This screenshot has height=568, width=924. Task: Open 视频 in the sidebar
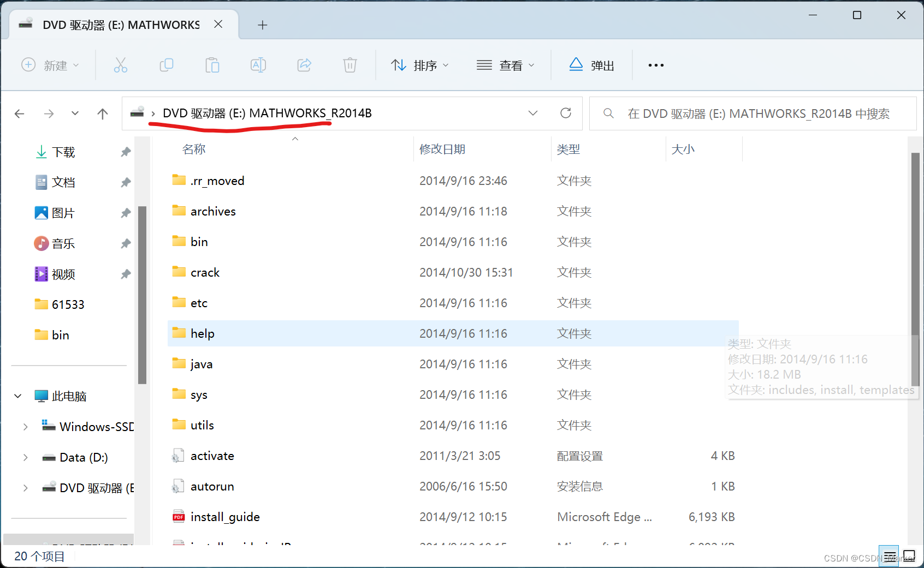coord(63,274)
